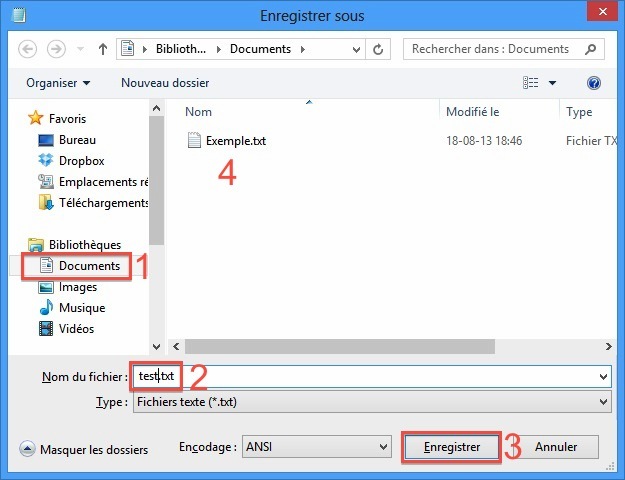
Task: Select Dropbox in the Favoris list
Action: point(81,161)
